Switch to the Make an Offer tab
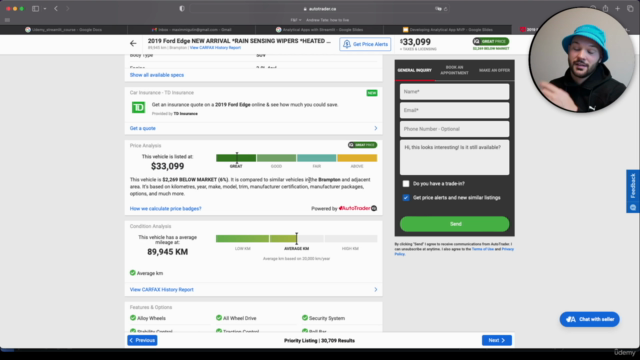The image size is (640, 360). [x=494, y=70]
